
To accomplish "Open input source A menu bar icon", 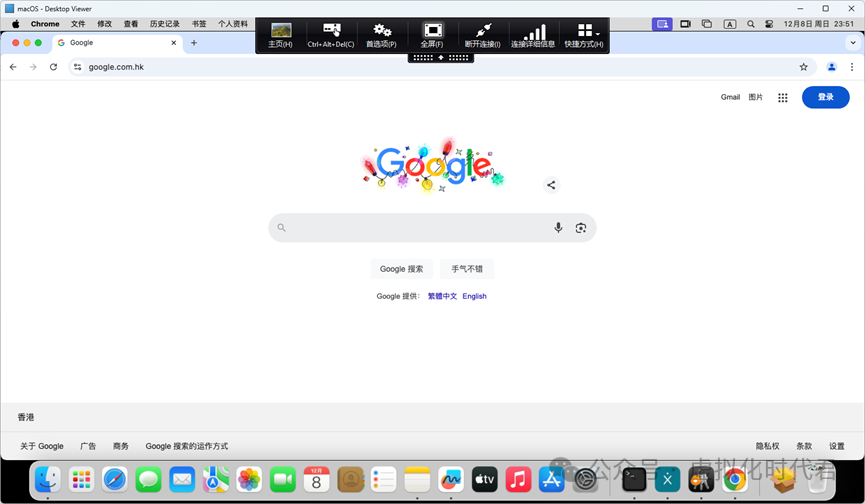I will [729, 24].
